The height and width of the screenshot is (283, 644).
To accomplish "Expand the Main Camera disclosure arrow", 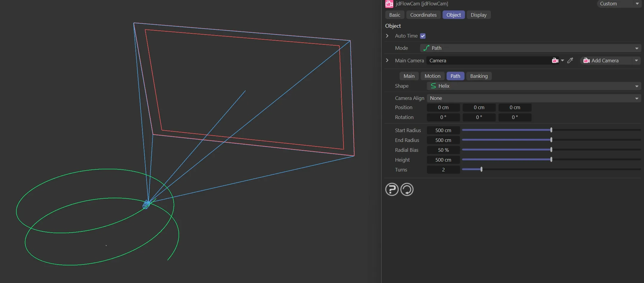I will coord(387,61).
